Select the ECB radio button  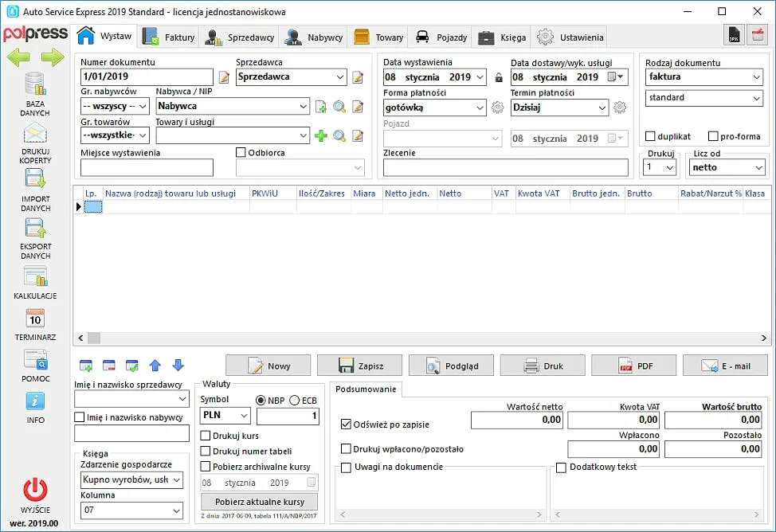point(294,400)
